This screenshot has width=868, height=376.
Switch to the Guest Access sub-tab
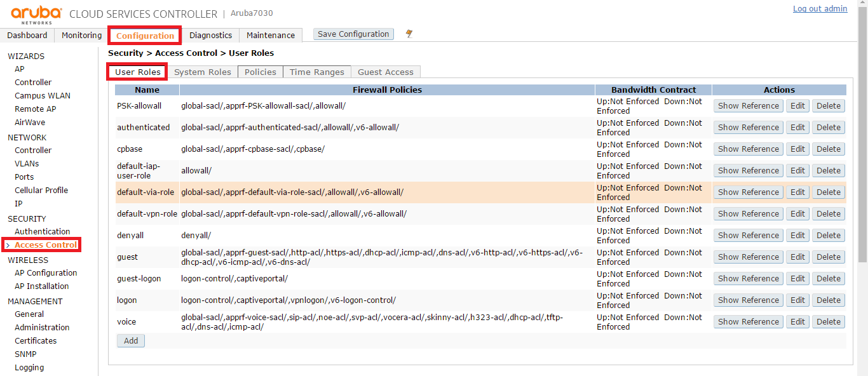[x=386, y=72]
